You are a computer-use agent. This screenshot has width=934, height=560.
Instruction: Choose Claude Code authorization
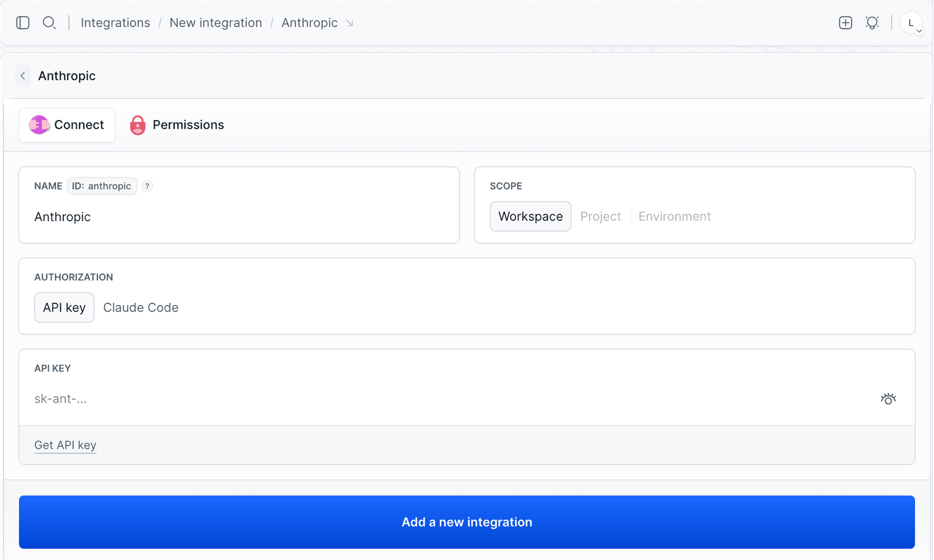(141, 307)
